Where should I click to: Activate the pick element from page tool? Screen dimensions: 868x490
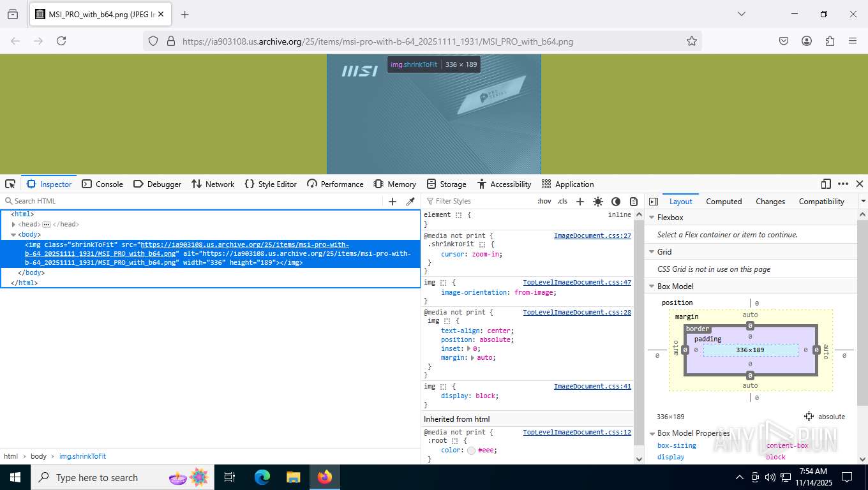click(10, 184)
